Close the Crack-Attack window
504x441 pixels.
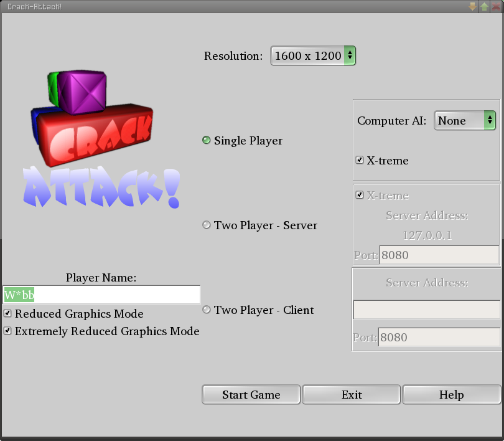point(496,6)
